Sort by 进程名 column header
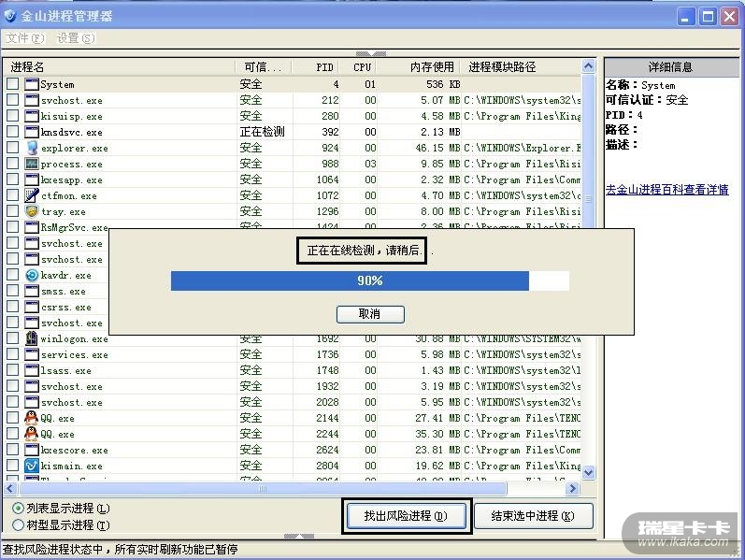This screenshot has height=560, width=745. (120, 67)
